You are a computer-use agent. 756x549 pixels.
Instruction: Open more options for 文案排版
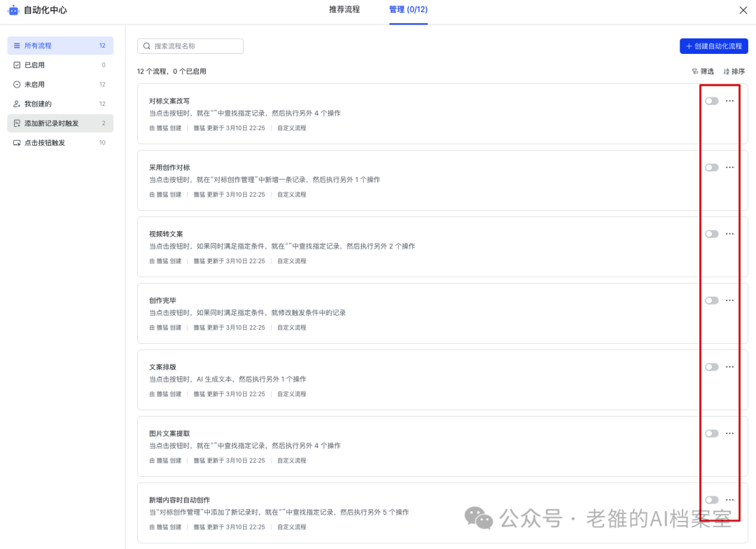point(729,367)
